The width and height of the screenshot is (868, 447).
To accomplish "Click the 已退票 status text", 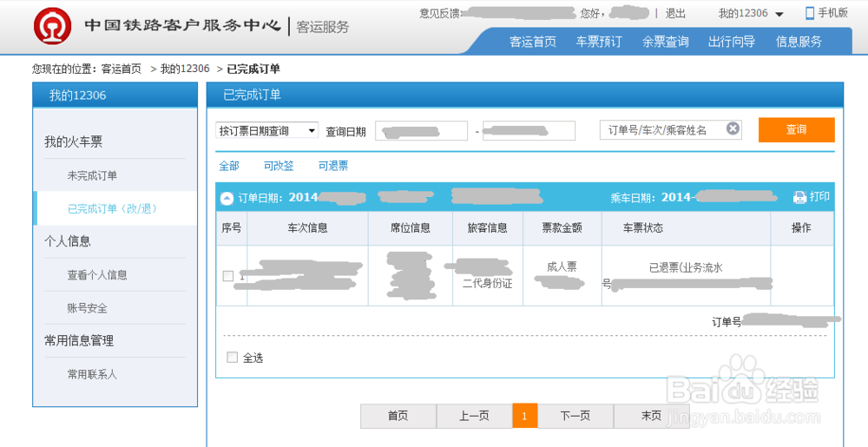I will 664,268.
